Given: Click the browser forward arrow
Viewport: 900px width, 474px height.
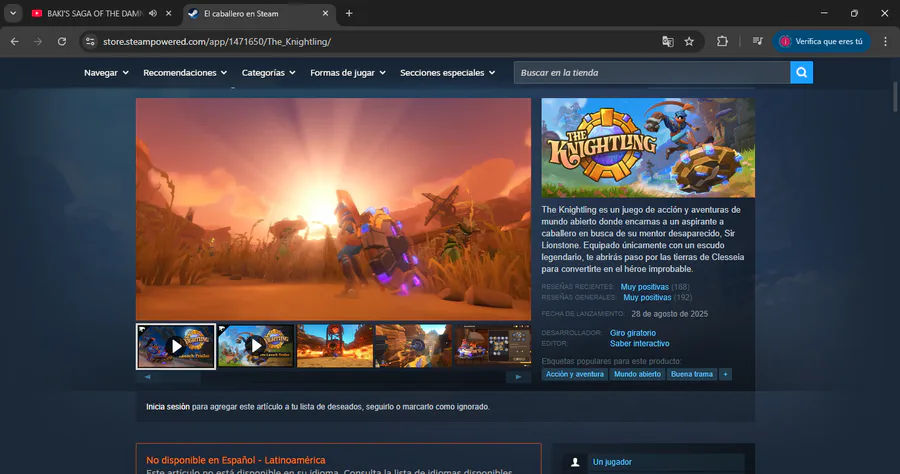Looking at the screenshot, I should click(x=38, y=41).
